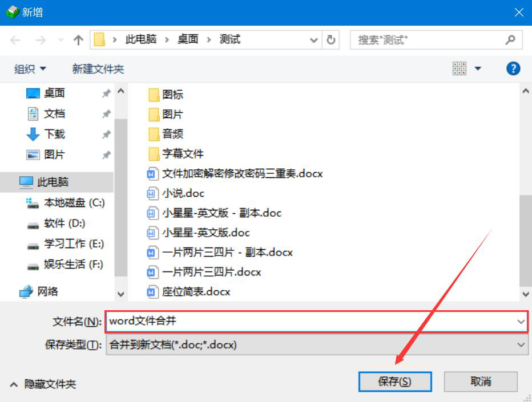Collapse folders via 隐藏文件夹
Viewport: 532px width, 402px height.
point(43,384)
